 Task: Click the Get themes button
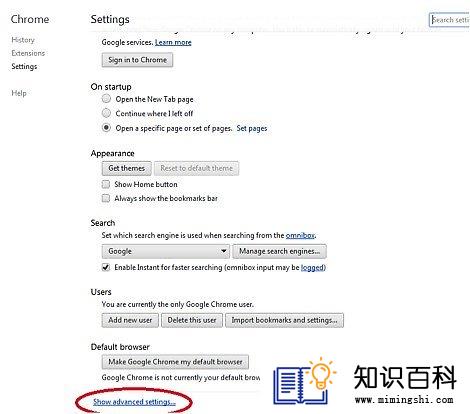[x=126, y=168]
